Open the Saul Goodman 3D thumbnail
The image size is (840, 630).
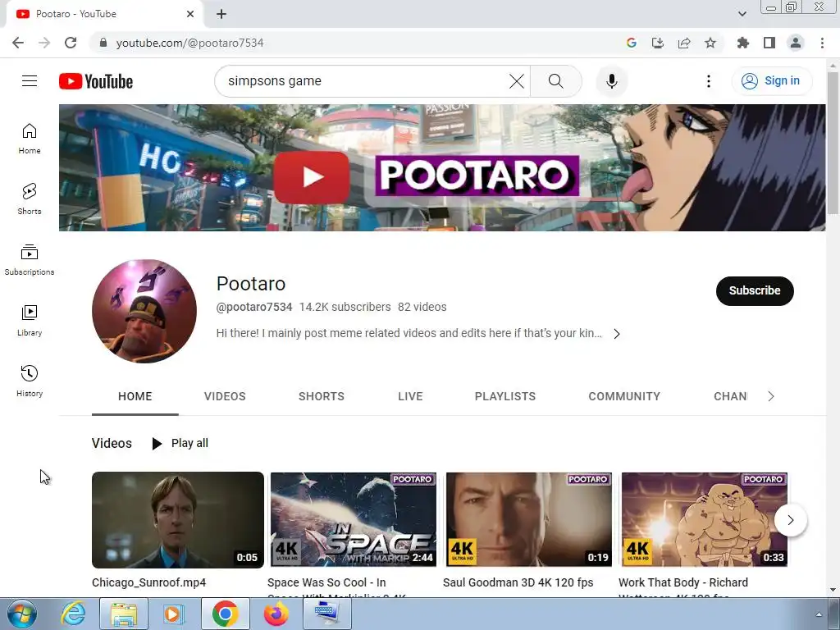(529, 519)
